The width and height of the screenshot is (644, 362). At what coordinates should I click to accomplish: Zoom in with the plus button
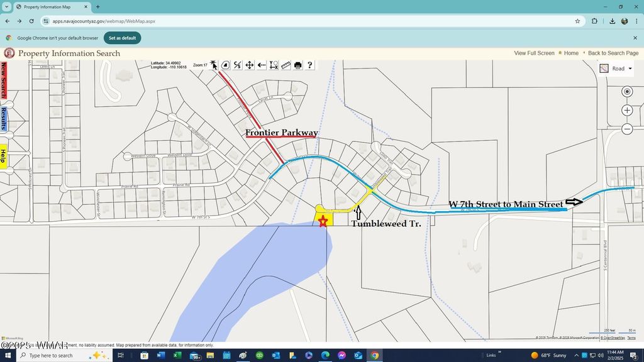pos(627,111)
